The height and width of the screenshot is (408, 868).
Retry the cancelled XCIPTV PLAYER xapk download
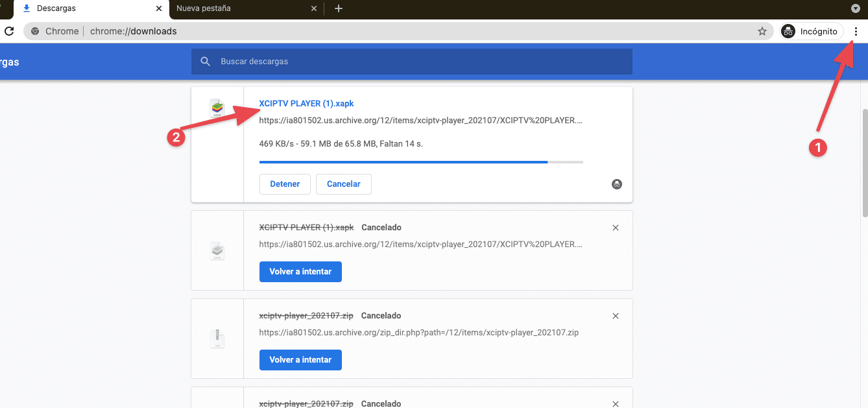(300, 272)
